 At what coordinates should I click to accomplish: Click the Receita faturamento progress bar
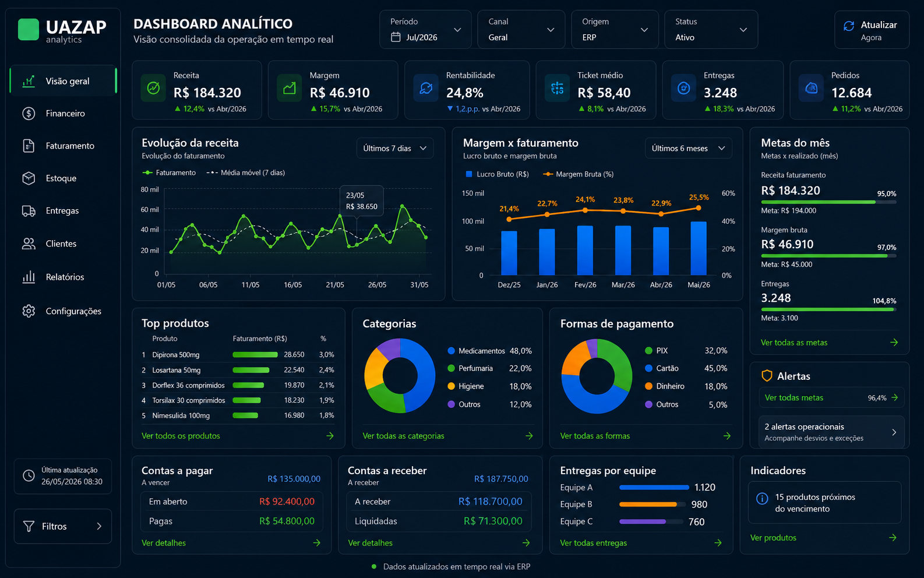(x=828, y=202)
